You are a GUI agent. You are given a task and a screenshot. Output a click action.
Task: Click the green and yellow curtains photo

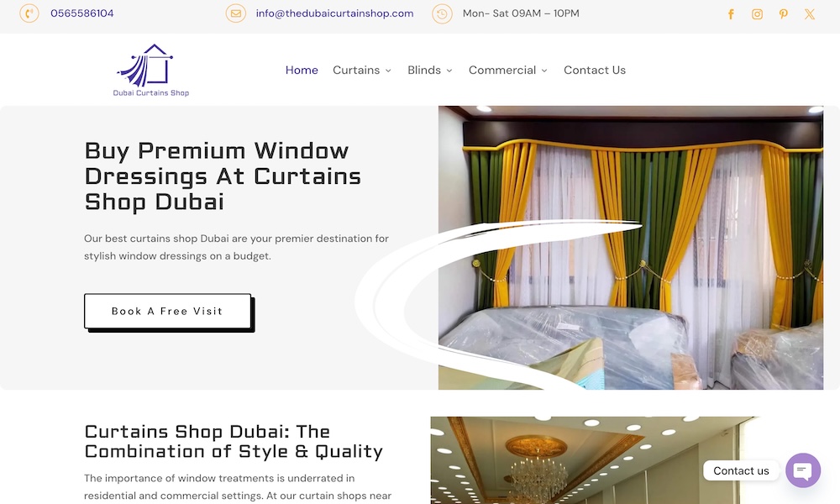[631, 248]
